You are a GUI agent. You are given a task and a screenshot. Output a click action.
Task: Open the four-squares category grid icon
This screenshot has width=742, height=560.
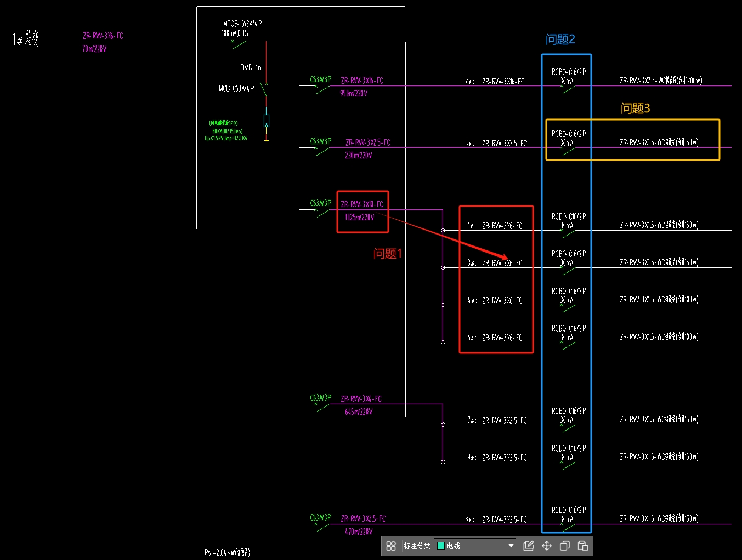pos(391,546)
